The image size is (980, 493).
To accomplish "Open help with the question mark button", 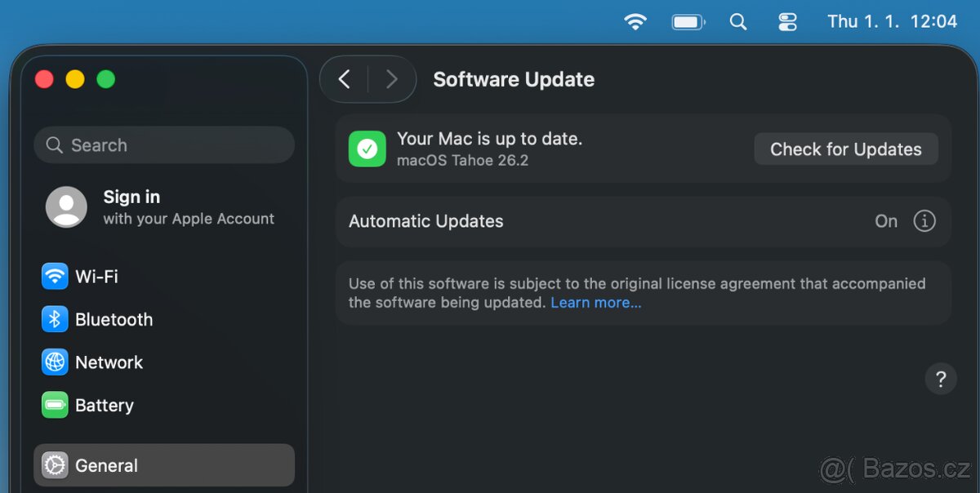I will coord(941,379).
